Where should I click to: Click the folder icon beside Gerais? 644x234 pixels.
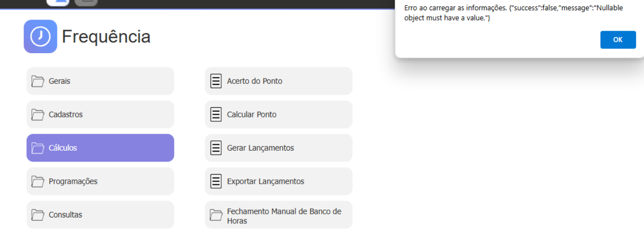38,81
